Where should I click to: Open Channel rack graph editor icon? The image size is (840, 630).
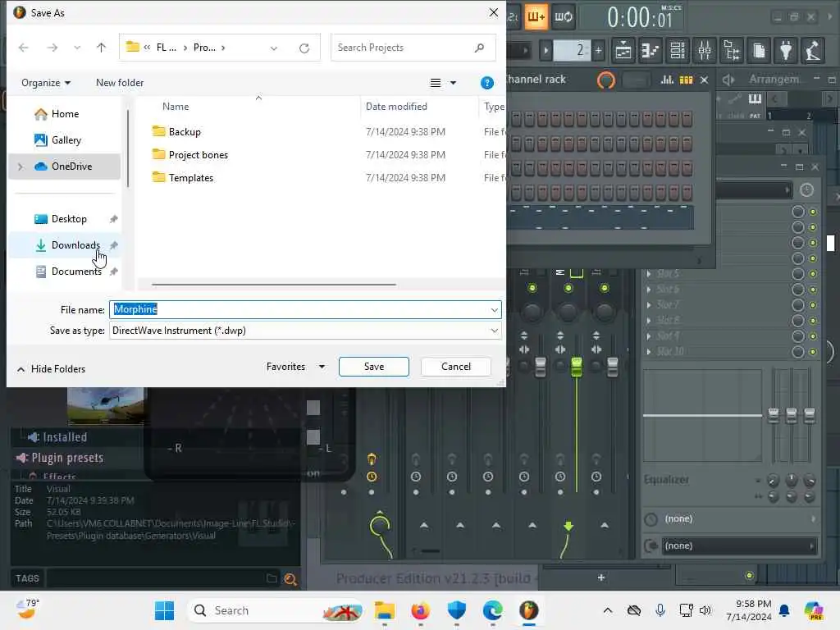(667, 80)
